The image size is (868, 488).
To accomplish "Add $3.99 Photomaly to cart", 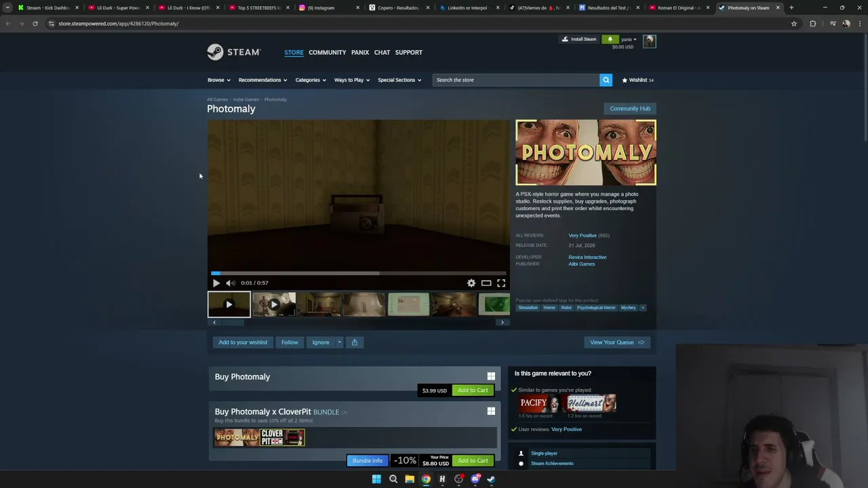I will click(473, 390).
